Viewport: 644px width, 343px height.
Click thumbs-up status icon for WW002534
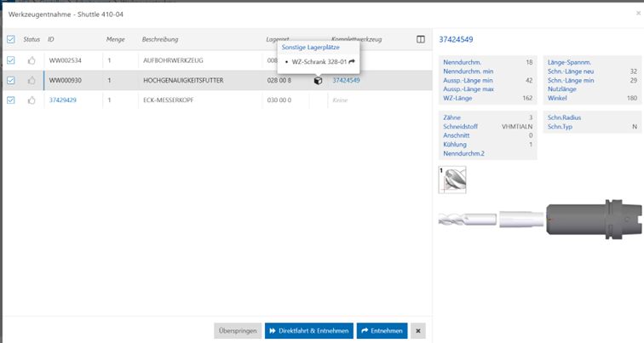tap(32, 60)
